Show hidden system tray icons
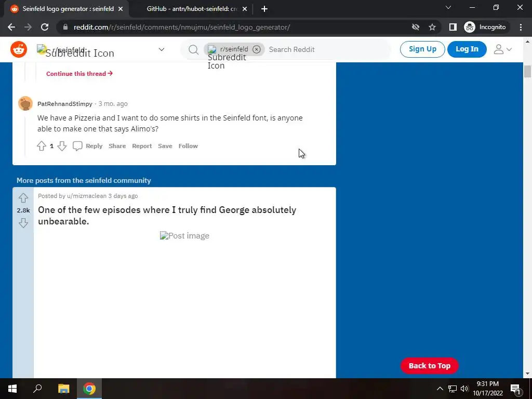The image size is (532, 399). pos(440,389)
